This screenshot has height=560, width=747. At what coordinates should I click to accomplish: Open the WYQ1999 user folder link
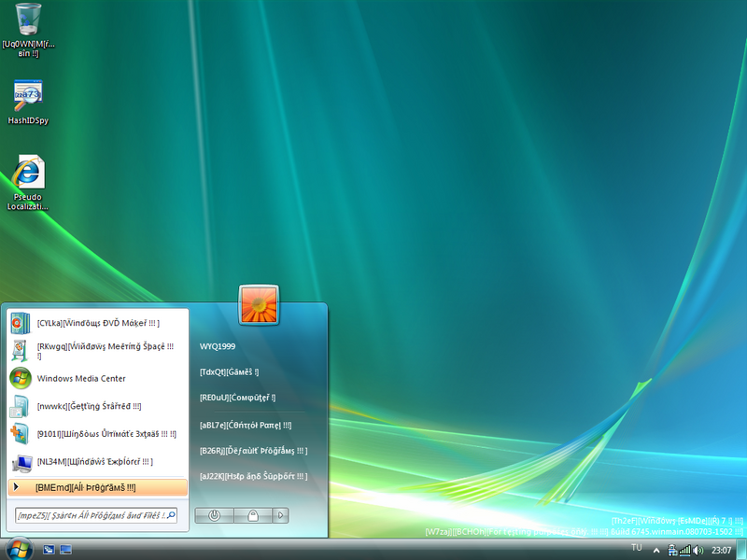pos(218,346)
